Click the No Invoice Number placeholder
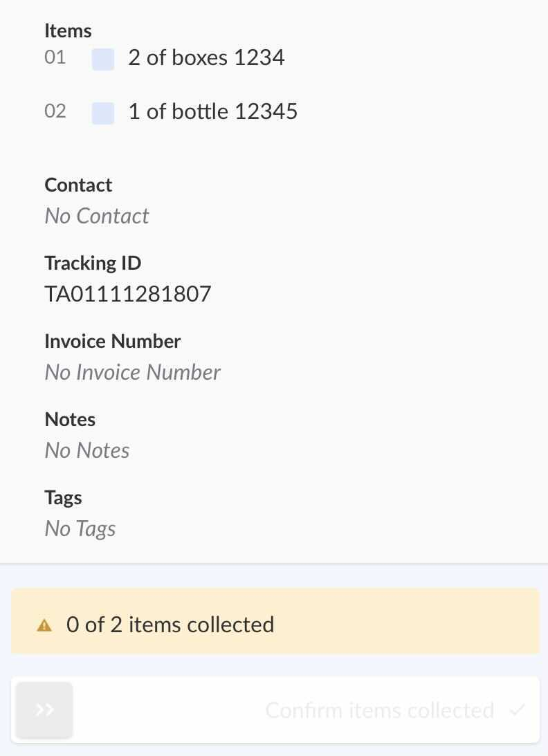548x756 pixels. pos(132,372)
